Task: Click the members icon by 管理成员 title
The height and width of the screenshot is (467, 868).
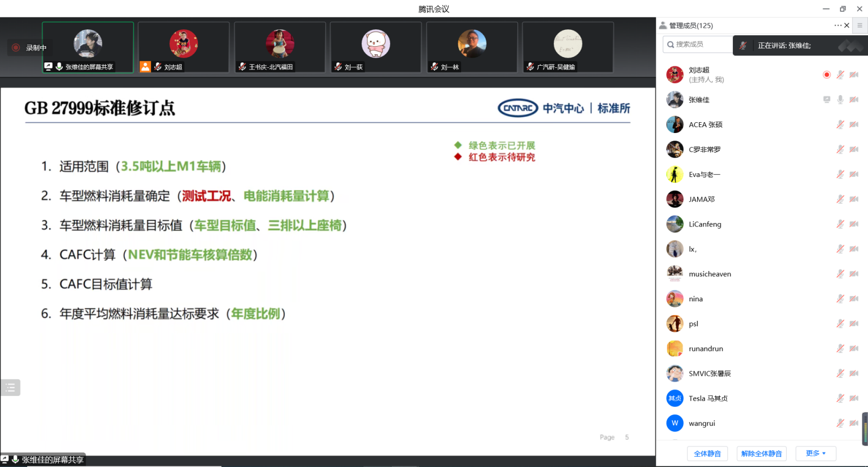Action: point(663,26)
